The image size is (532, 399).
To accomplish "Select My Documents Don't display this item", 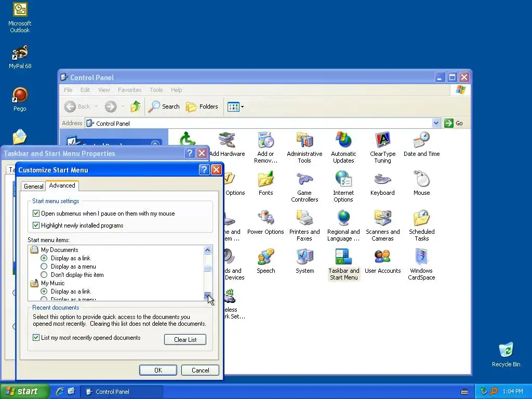I will [x=44, y=275].
